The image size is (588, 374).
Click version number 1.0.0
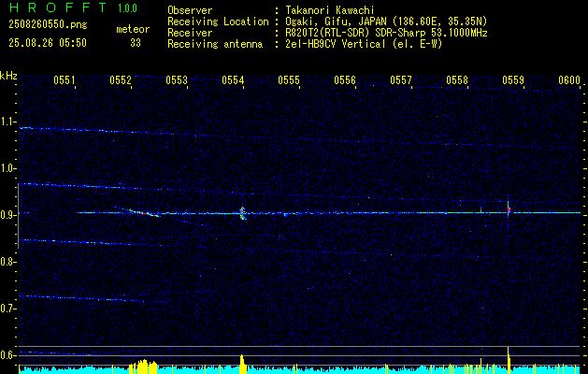(127, 8)
